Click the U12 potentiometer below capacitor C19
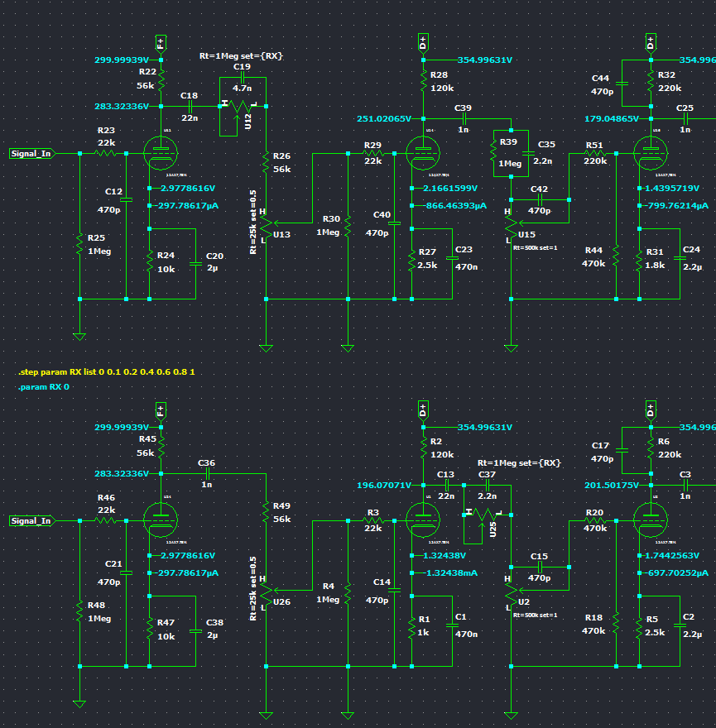Image resolution: width=716 pixels, height=728 pixels. point(242,107)
